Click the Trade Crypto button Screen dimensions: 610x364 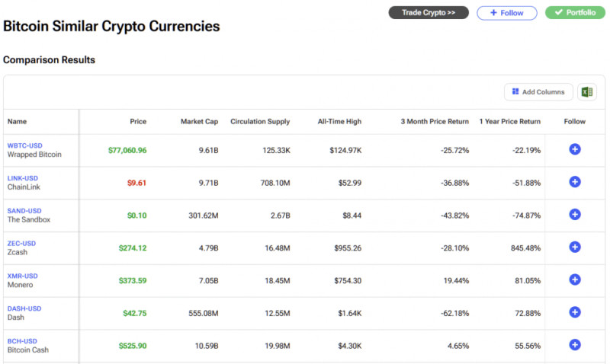click(x=429, y=13)
